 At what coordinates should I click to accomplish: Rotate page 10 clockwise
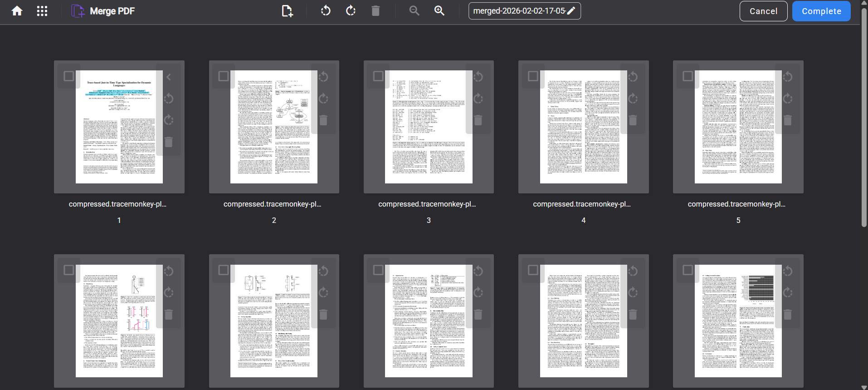pos(788,292)
